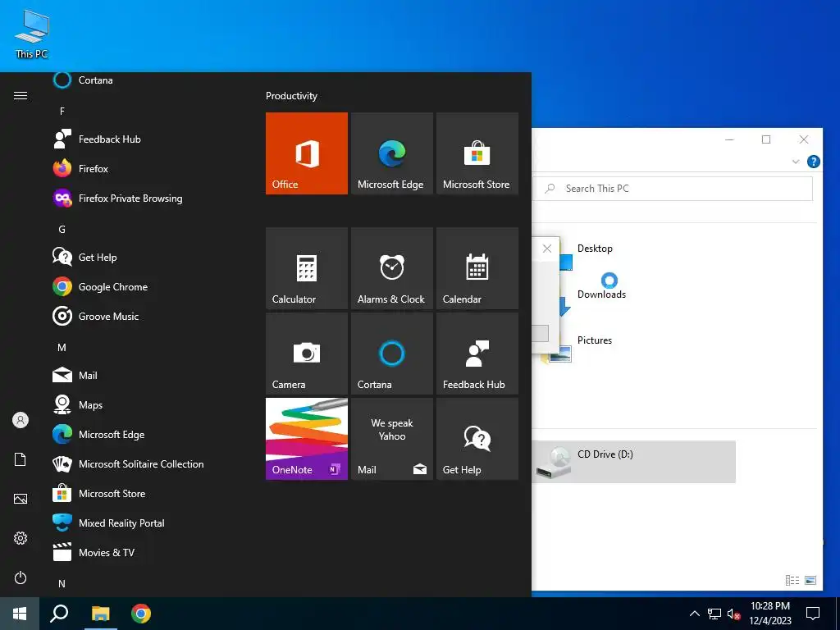Jump to letter F section header
The image size is (840, 630).
62,112
